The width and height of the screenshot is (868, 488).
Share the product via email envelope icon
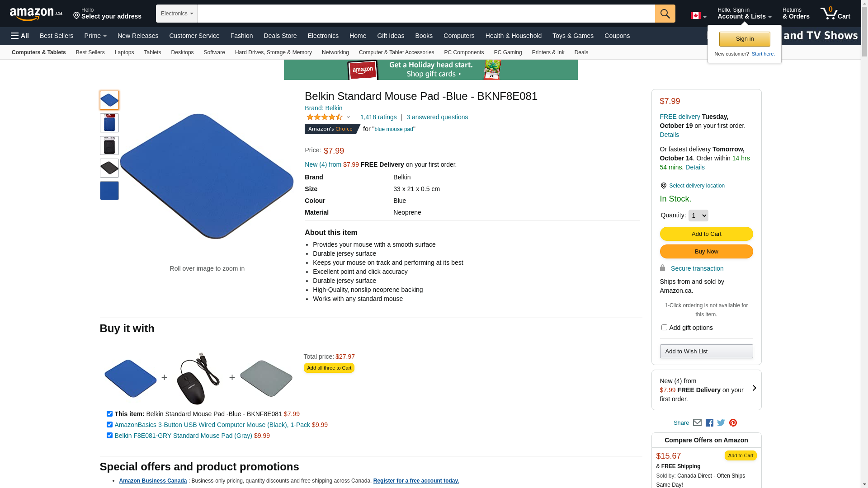coord(697,423)
